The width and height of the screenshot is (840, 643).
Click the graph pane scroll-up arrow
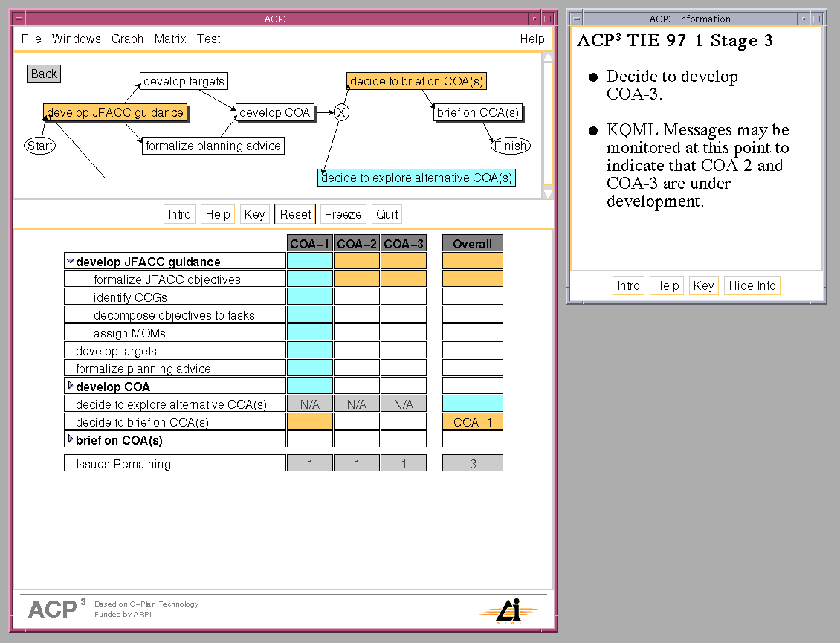coord(548,56)
